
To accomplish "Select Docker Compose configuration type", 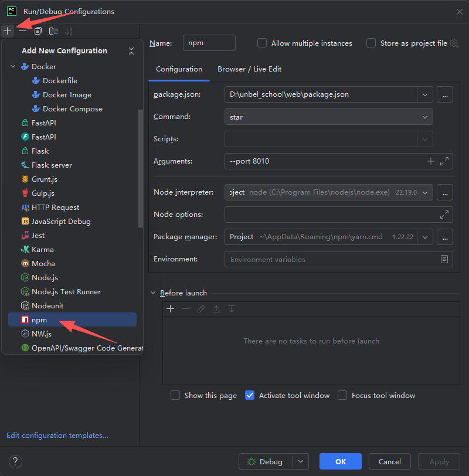I will pos(72,108).
